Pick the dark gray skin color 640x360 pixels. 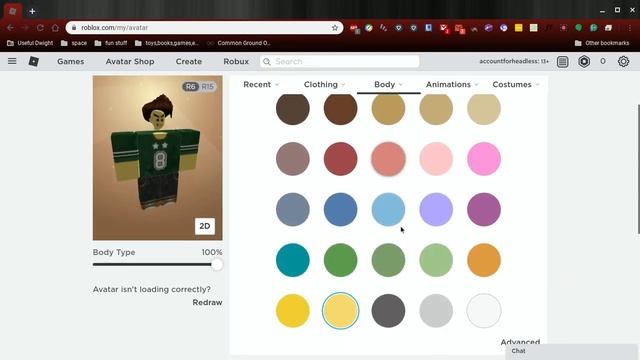point(388,311)
